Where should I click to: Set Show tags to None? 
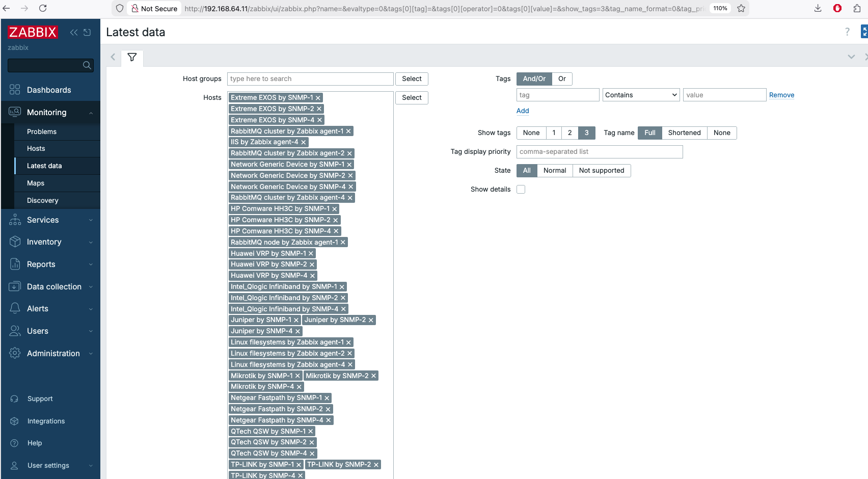tap(531, 132)
